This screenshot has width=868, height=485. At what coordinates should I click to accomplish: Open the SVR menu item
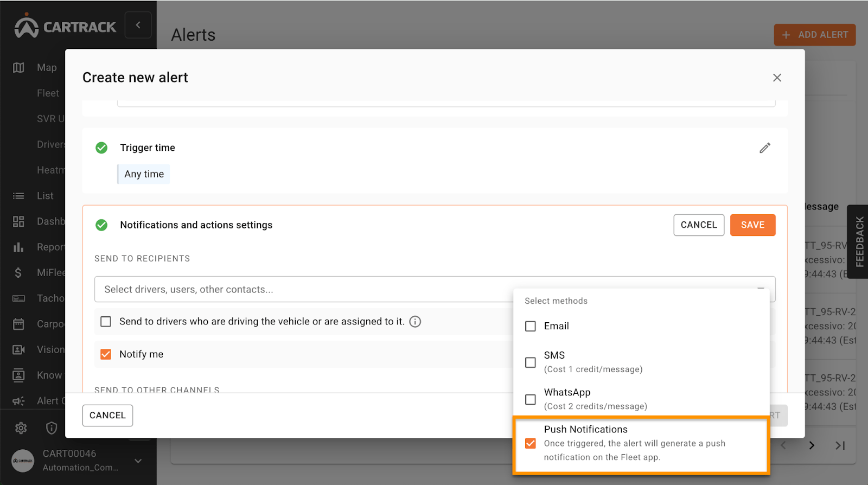point(50,119)
